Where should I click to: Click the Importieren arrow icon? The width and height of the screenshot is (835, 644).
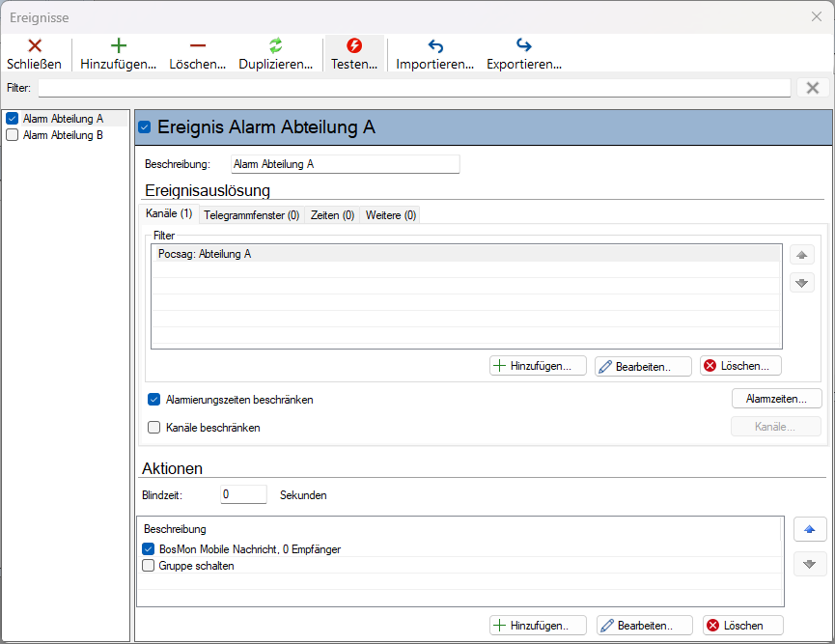pyautogui.click(x=435, y=46)
